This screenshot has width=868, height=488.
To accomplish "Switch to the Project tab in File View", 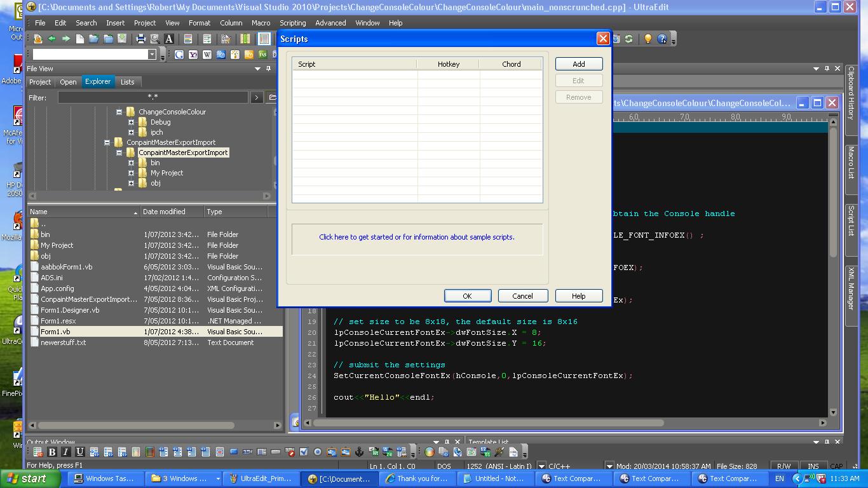I will [39, 82].
